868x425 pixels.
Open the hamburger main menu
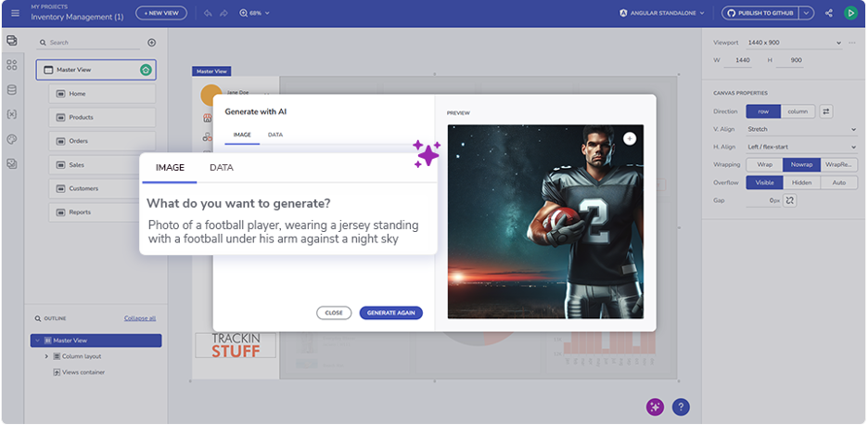click(x=15, y=13)
